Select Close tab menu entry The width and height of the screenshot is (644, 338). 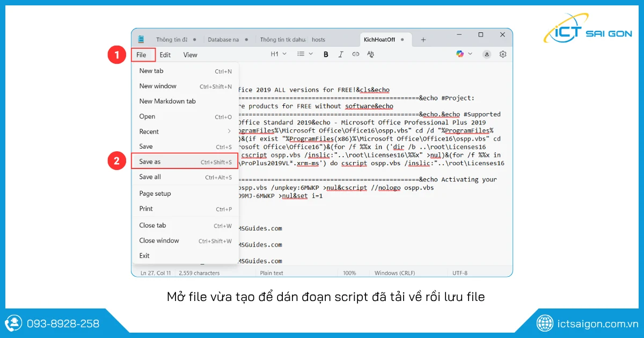click(x=185, y=225)
